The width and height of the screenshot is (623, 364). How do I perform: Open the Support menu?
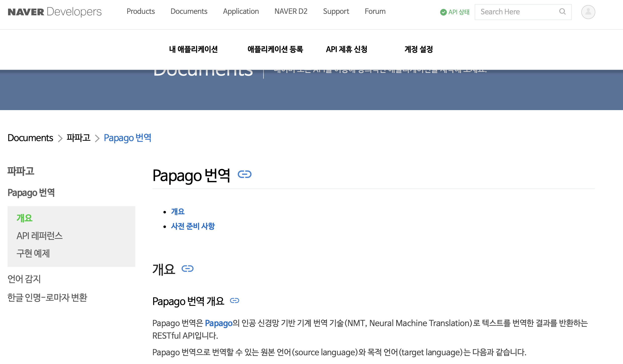(336, 11)
